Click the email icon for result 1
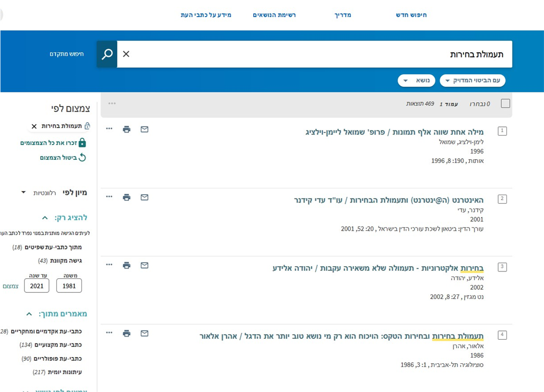The width and height of the screenshot is (544, 392). click(145, 129)
